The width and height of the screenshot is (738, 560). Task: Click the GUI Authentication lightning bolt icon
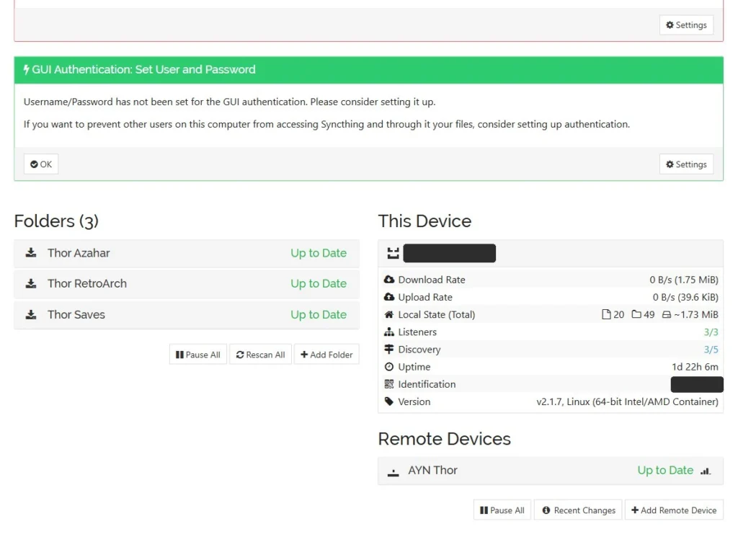point(27,70)
